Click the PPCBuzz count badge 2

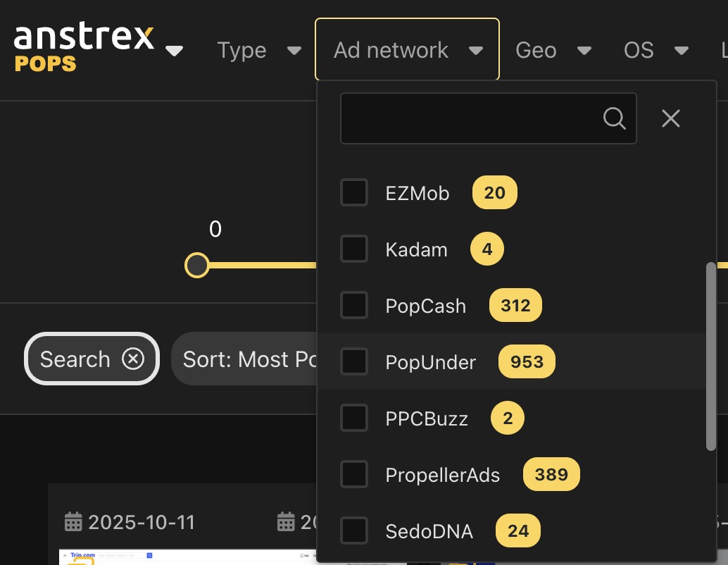click(x=508, y=418)
